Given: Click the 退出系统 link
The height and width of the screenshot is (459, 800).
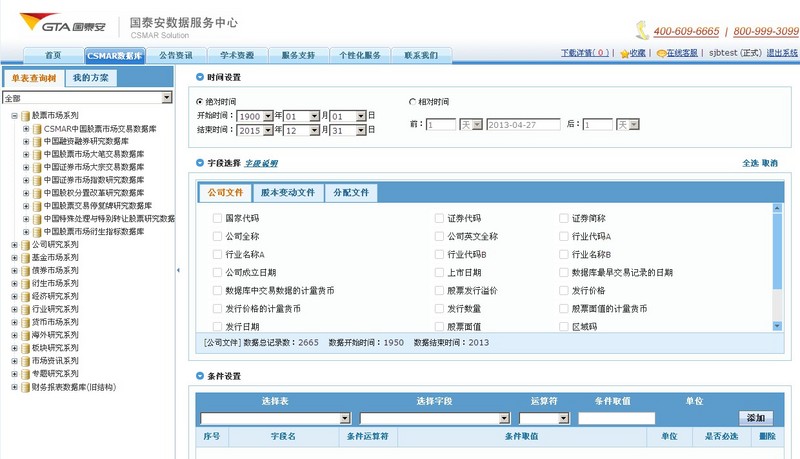Looking at the screenshot, I should pos(782,53).
